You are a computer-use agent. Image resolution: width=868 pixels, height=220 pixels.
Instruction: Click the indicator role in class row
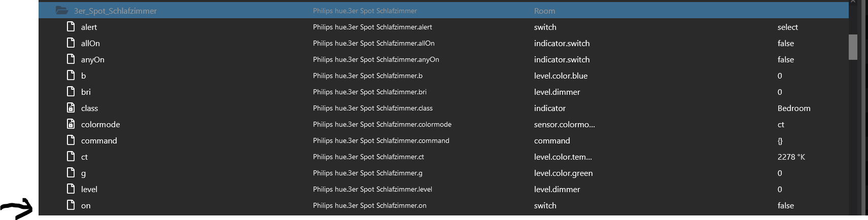click(x=549, y=108)
